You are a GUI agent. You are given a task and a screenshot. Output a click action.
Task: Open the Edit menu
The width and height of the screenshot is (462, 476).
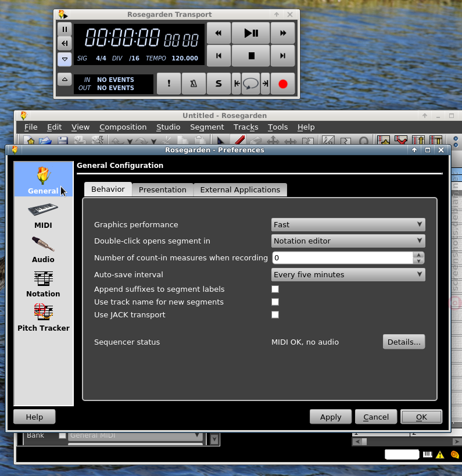54,127
